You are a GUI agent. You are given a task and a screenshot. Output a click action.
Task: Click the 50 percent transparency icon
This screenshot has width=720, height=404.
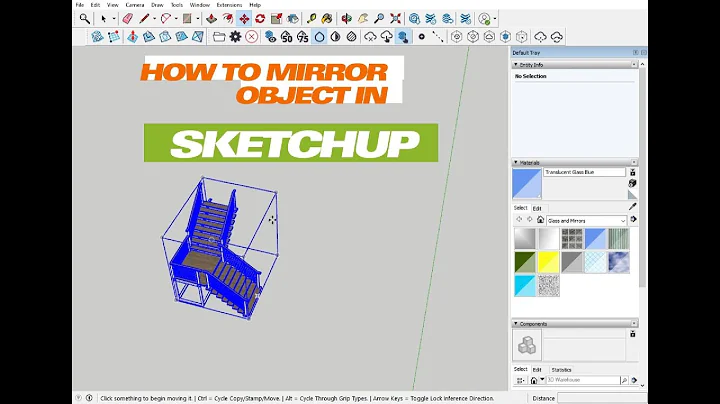pyautogui.click(x=287, y=37)
